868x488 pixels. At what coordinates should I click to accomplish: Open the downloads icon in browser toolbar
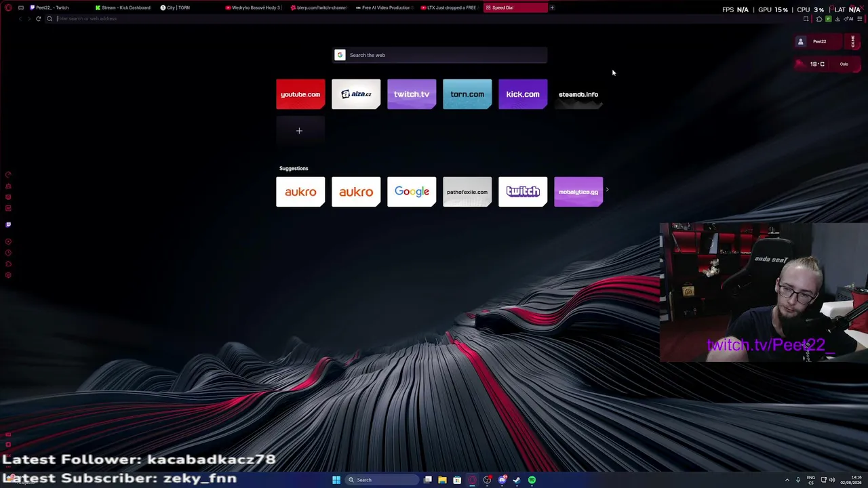[x=837, y=19]
